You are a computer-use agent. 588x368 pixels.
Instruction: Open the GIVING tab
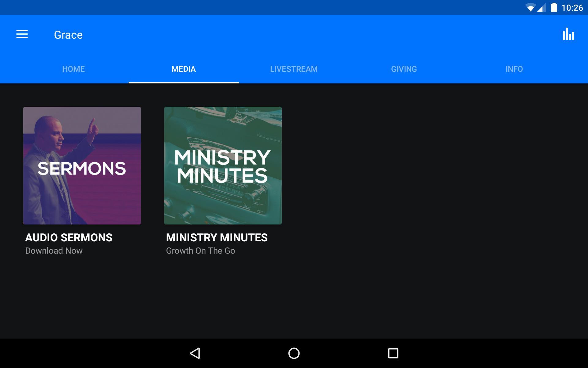pos(404,69)
